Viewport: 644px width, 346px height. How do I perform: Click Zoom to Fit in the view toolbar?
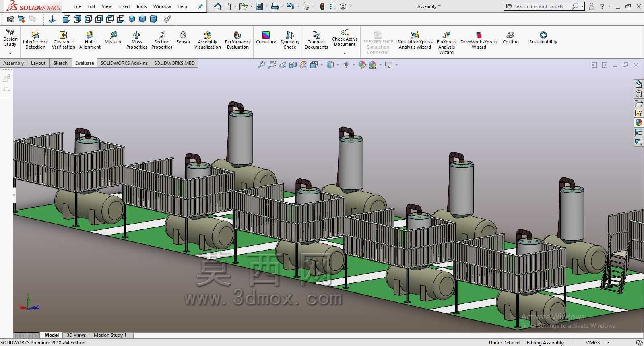tap(262, 65)
